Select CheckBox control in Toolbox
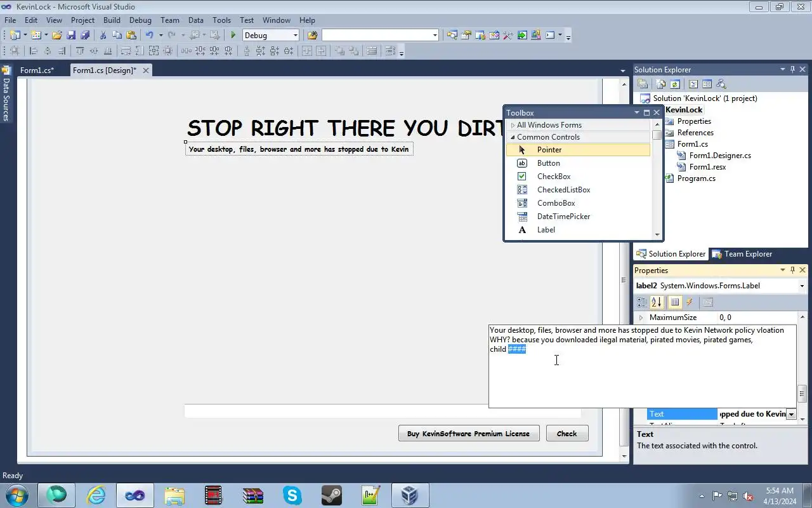Screen dimensions: 812x508 (578, 177)
